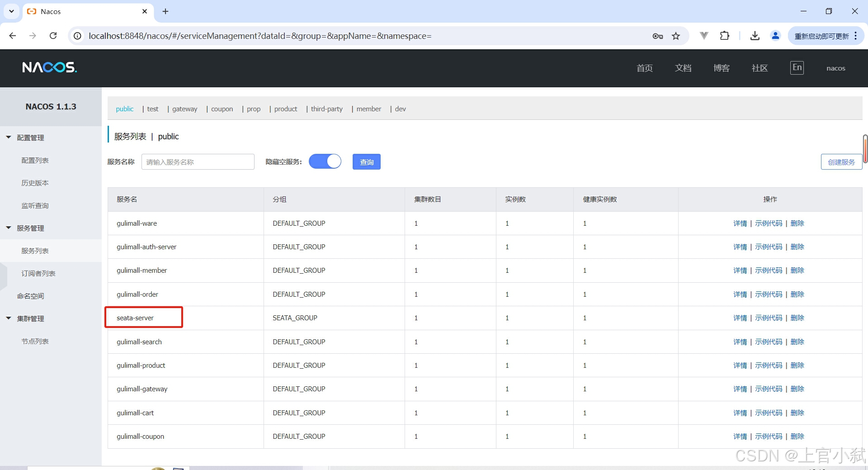Open 示例代码 for gulimall-auth-server

click(769, 247)
